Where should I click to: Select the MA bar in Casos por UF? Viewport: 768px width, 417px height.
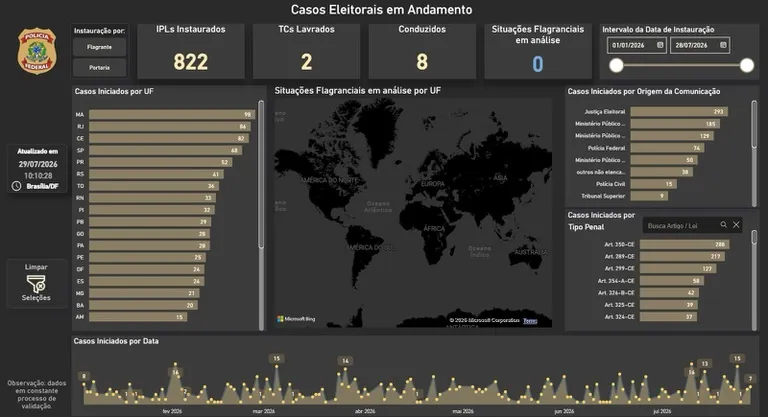tap(172, 115)
